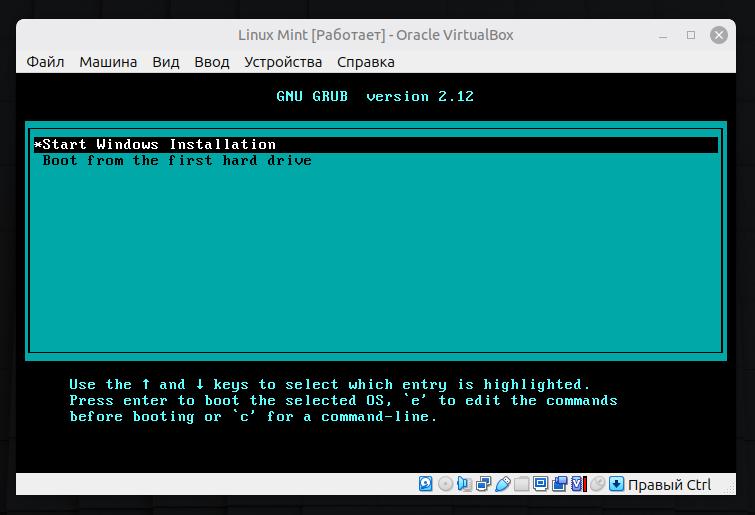Screen dimensions: 755x515
Task: Click the shared folders status icon
Action: click(521, 484)
